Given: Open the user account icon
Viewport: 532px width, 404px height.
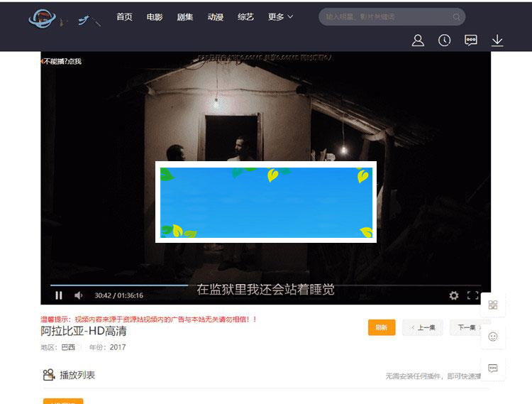Looking at the screenshot, I should 418,40.
